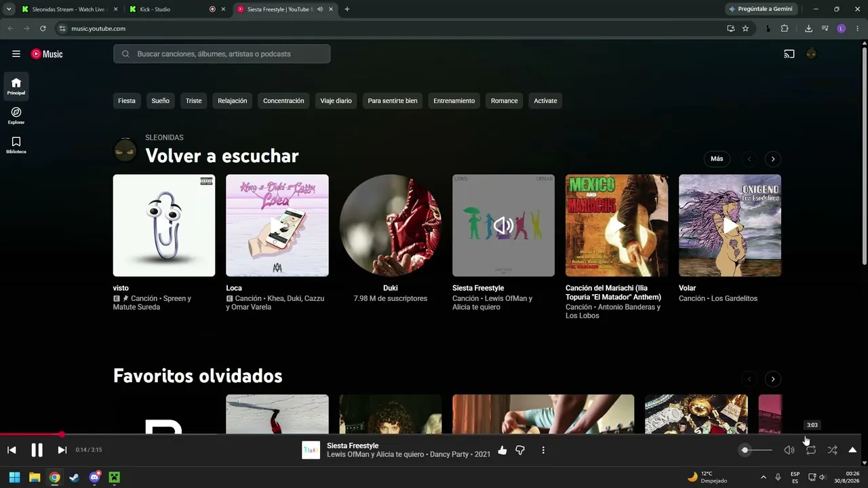Click the Más button for Volver a escuchar
The width and height of the screenshot is (868, 488).
point(717,159)
